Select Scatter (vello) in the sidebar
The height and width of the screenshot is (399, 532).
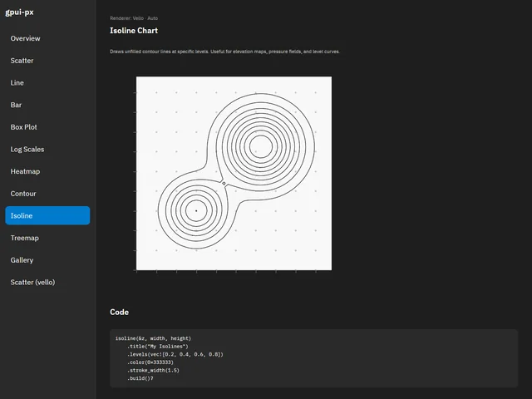pyautogui.click(x=47, y=282)
